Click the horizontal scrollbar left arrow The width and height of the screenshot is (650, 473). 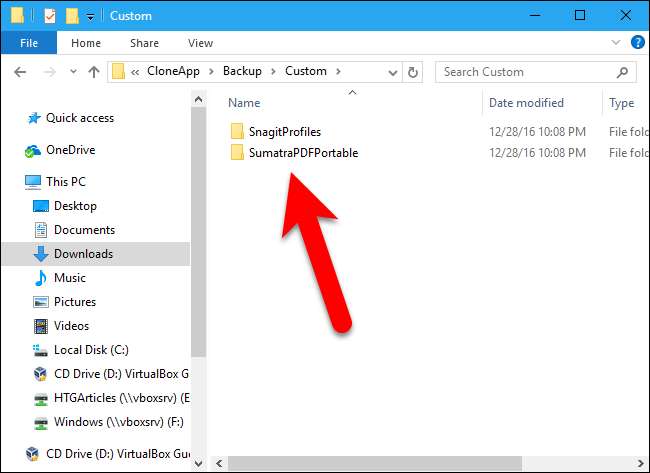(219, 463)
